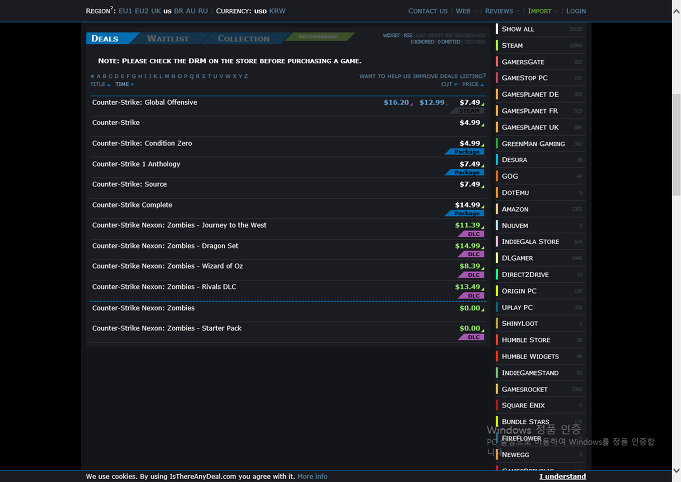The image size is (681, 482).
Task: Select the AU region
Action: (191, 11)
